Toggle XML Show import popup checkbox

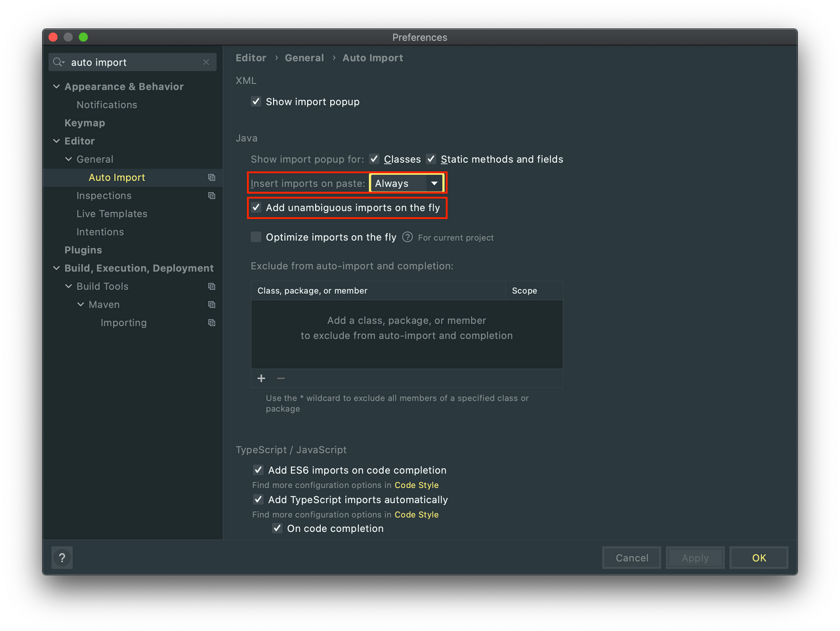click(256, 102)
